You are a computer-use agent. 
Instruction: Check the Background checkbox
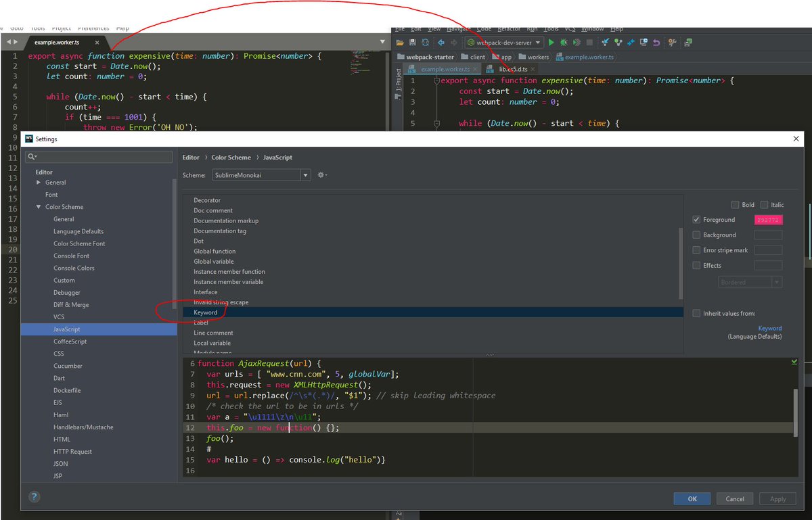pyautogui.click(x=697, y=235)
